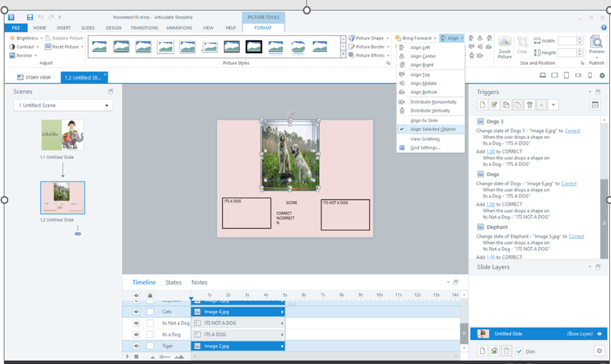
Task: Choose Align Middle from the Align menu
Action: pyautogui.click(x=423, y=83)
